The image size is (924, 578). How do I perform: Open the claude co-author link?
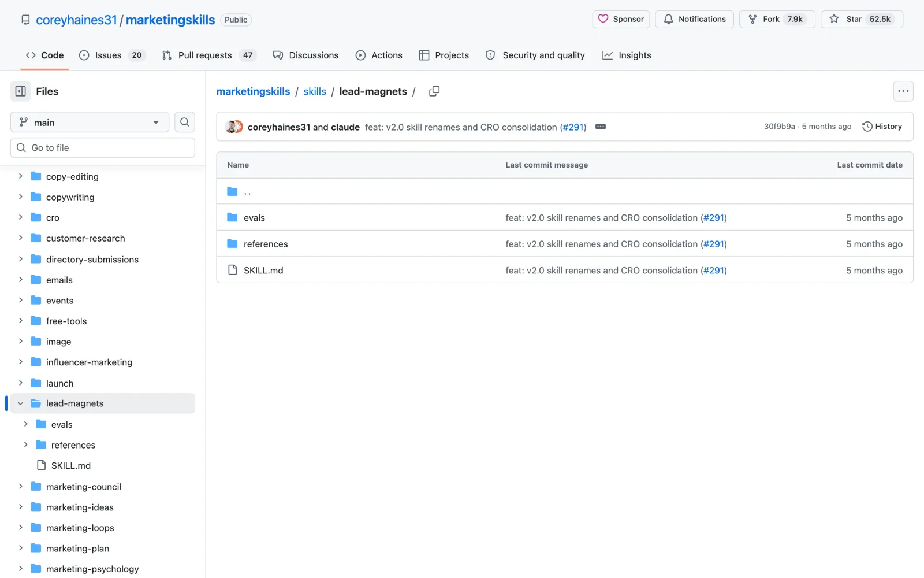coord(345,127)
